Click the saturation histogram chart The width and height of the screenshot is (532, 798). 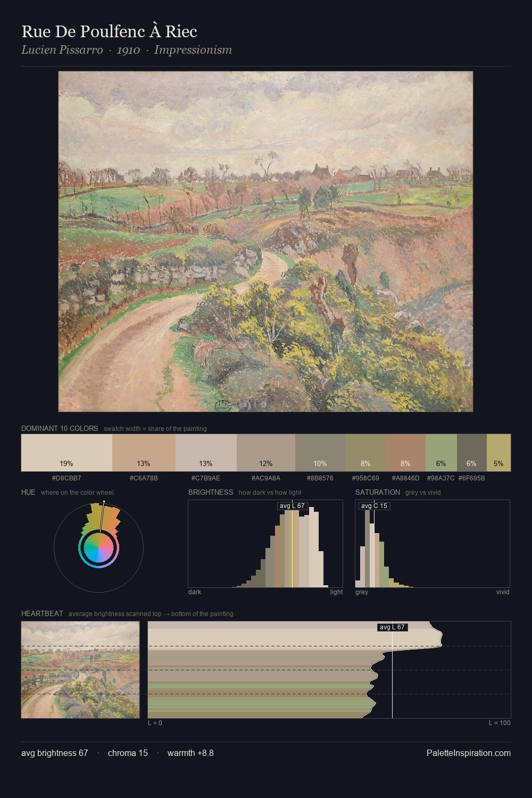point(433,544)
